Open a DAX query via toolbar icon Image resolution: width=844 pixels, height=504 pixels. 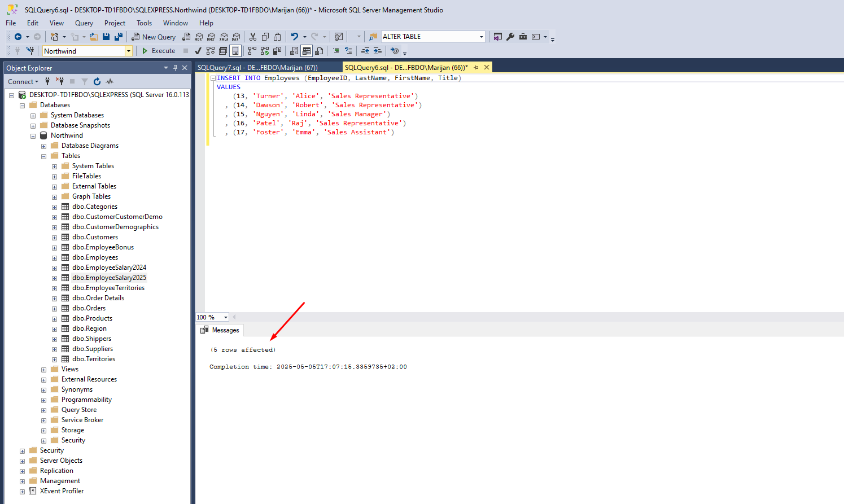coord(237,37)
